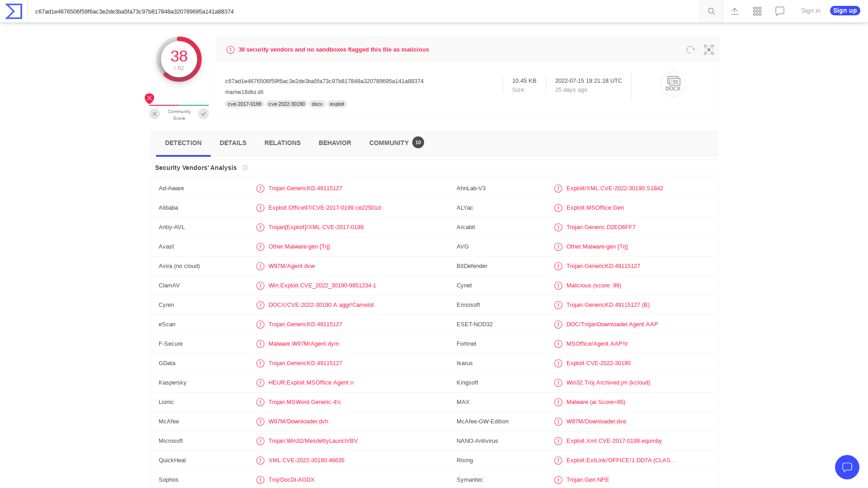Click the file hash in the search bar
Image resolution: width=868 pixels, height=488 pixels.
134,11
